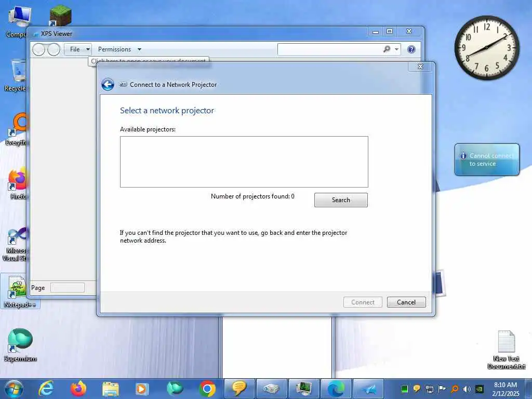Open search options dropdown next to magnifier

[396, 49]
